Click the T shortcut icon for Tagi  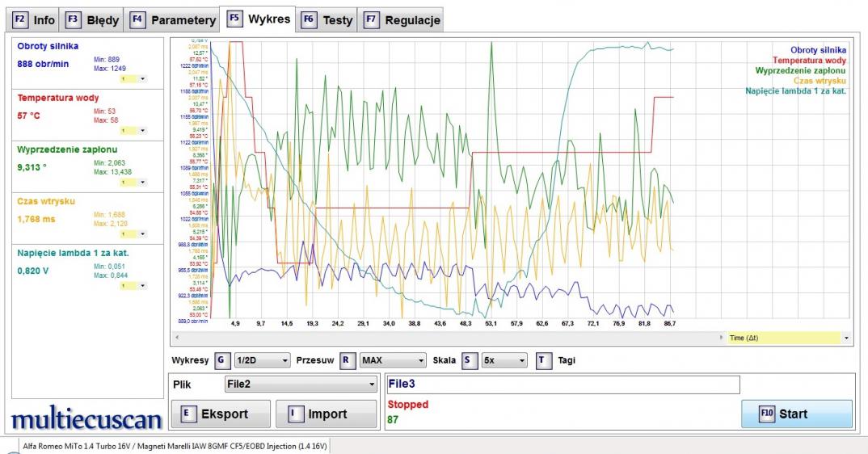click(x=543, y=360)
